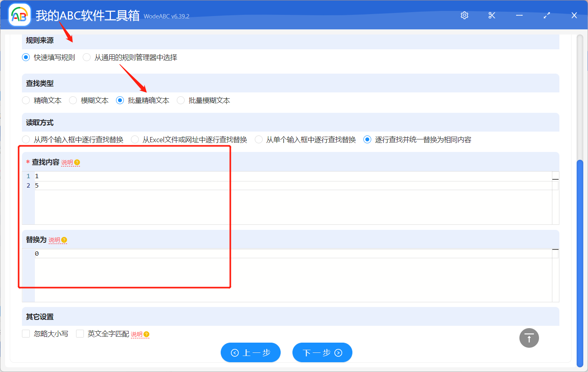Open settings via the gear icon

[x=465, y=15]
